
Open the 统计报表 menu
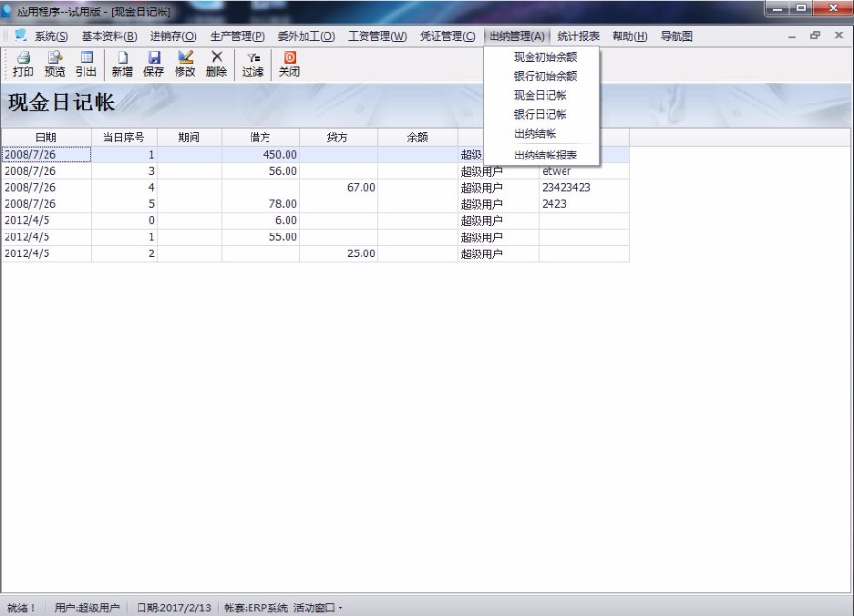578,36
